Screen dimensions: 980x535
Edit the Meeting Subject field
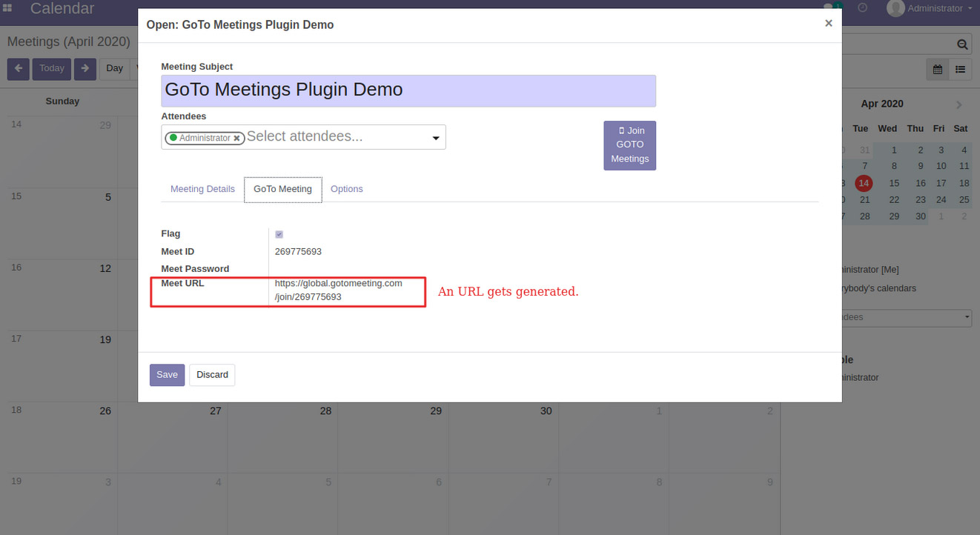pos(408,90)
